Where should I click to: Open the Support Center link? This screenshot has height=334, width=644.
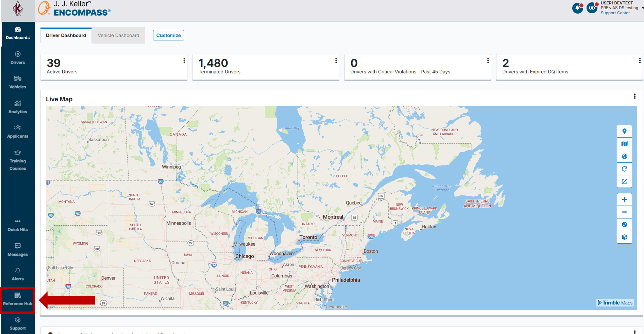(x=615, y=13)
